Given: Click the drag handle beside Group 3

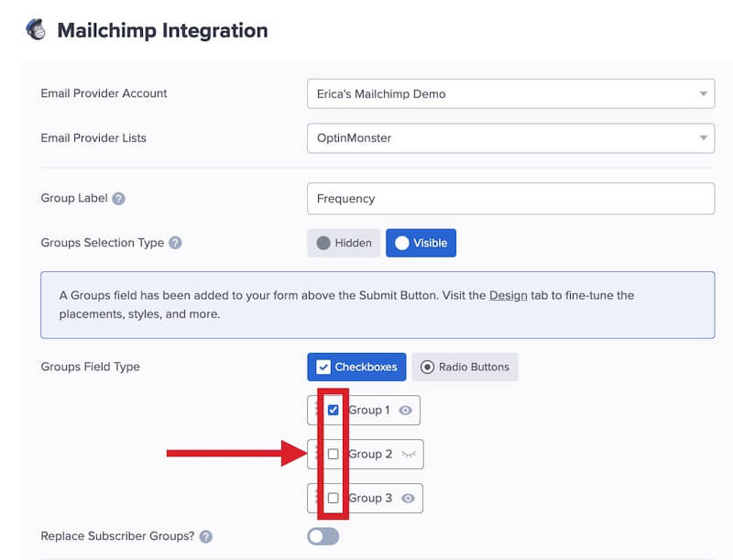Looking at the screenshot, I should tap(317, 498).
